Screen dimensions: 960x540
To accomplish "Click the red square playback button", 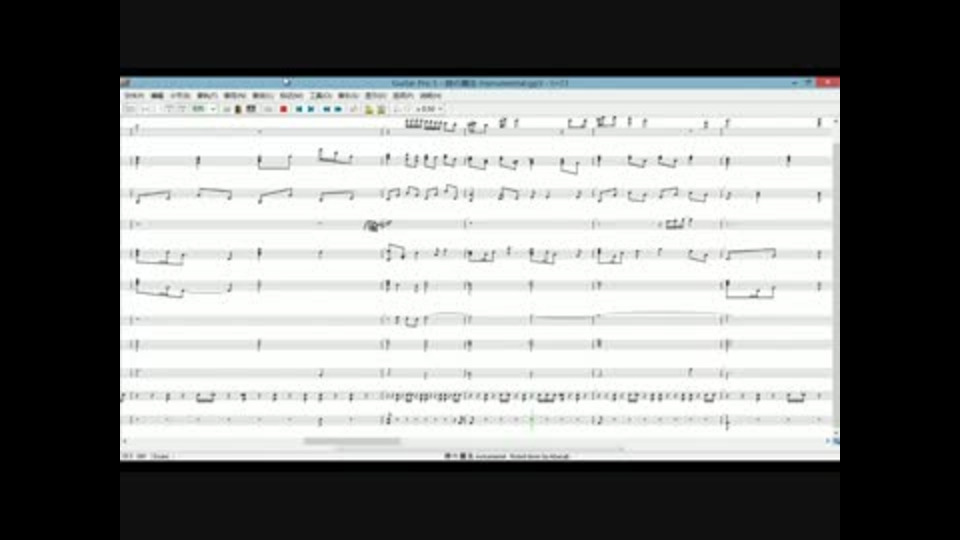I will pos(283,109).
